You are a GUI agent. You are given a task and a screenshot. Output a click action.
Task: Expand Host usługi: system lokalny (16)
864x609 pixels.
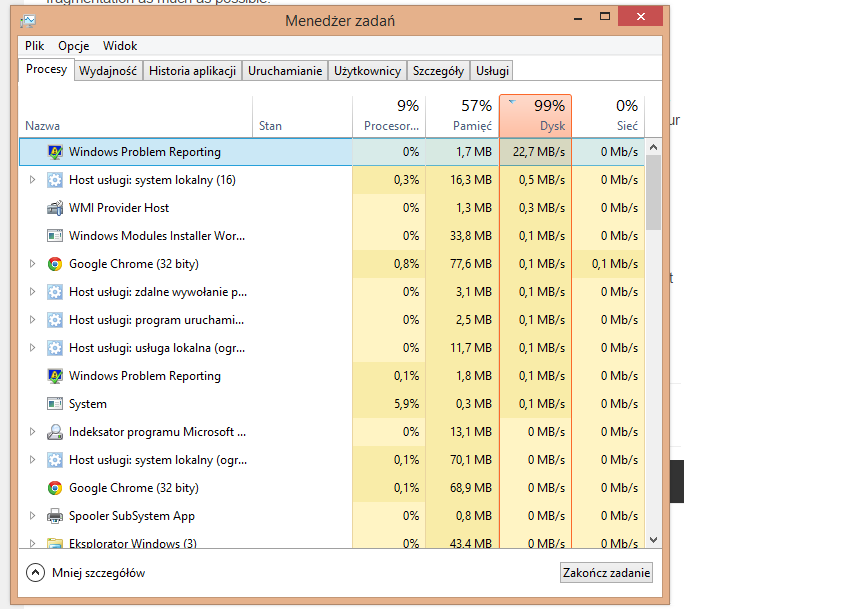pyautogui.click(x=33, y=180)
